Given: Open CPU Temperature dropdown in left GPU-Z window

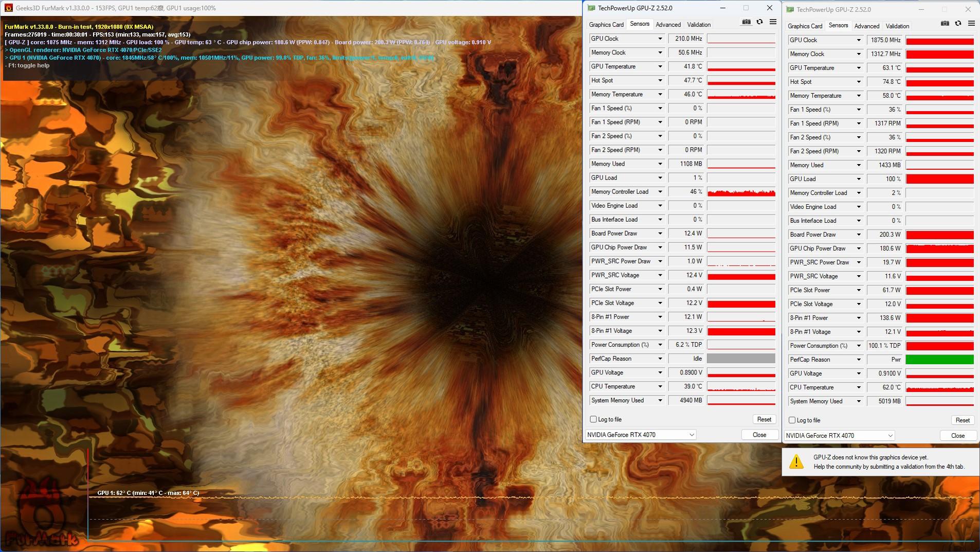Looking at the screenshot, I should tap(660, 386).
